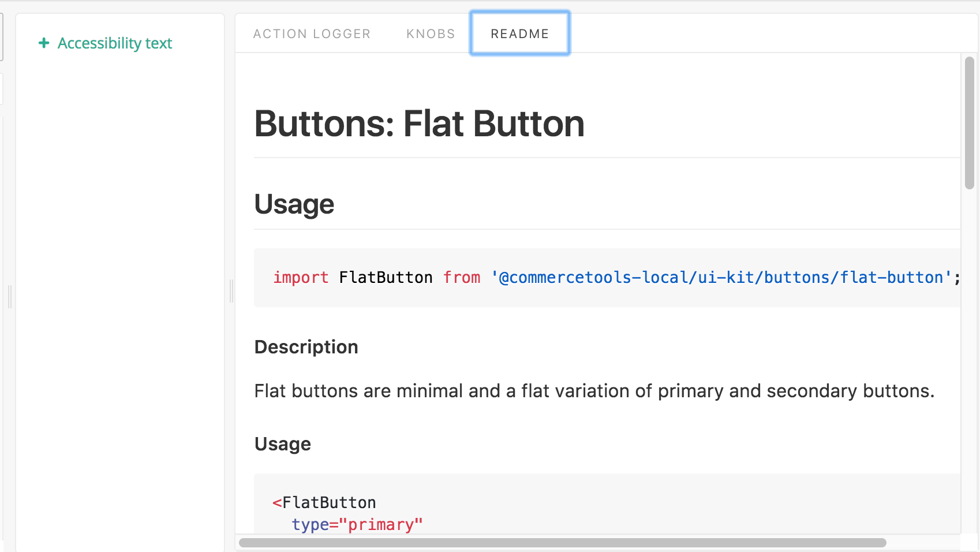Click the first large Usage heading

tap(294, 204)
